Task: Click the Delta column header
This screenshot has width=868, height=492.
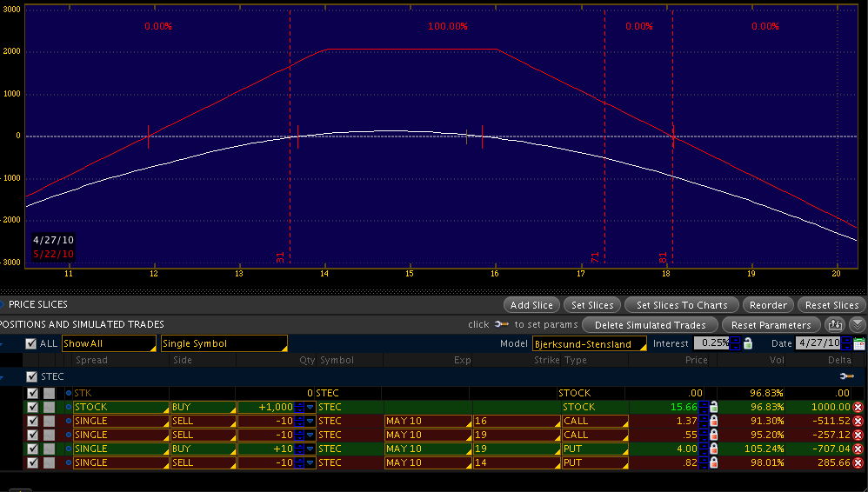Action: pos(839,360)
